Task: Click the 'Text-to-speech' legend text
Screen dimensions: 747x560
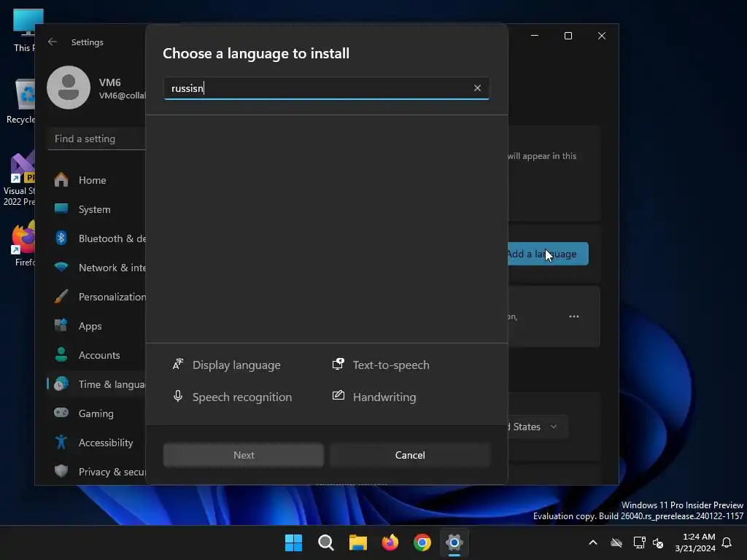Action: [391, 365]
